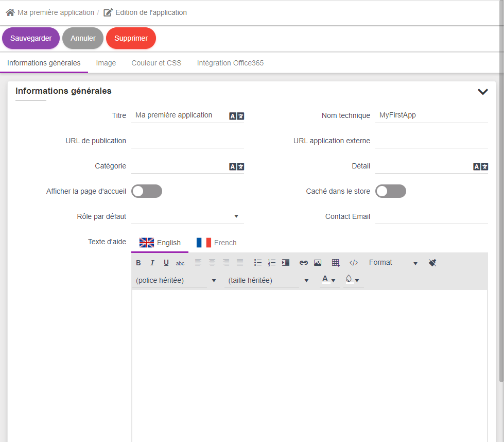
Task: Open the HTML source code view
Action: (x=354, y=263)
